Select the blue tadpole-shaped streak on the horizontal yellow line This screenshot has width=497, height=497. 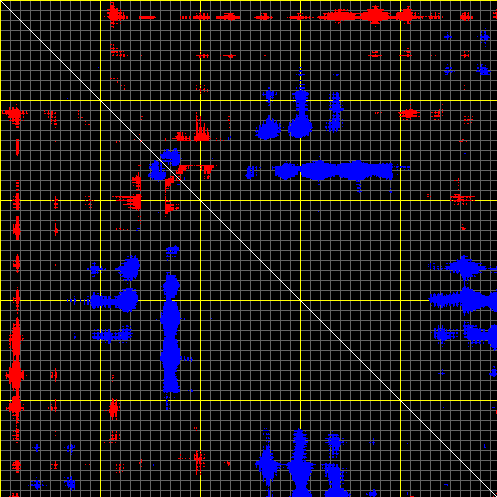115,300
